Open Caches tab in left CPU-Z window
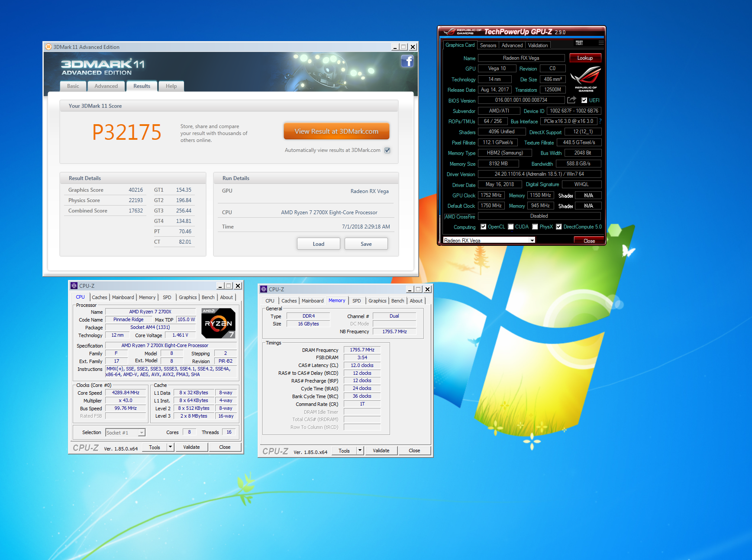This screenshot has width=752, height=560. coord(99,297)
